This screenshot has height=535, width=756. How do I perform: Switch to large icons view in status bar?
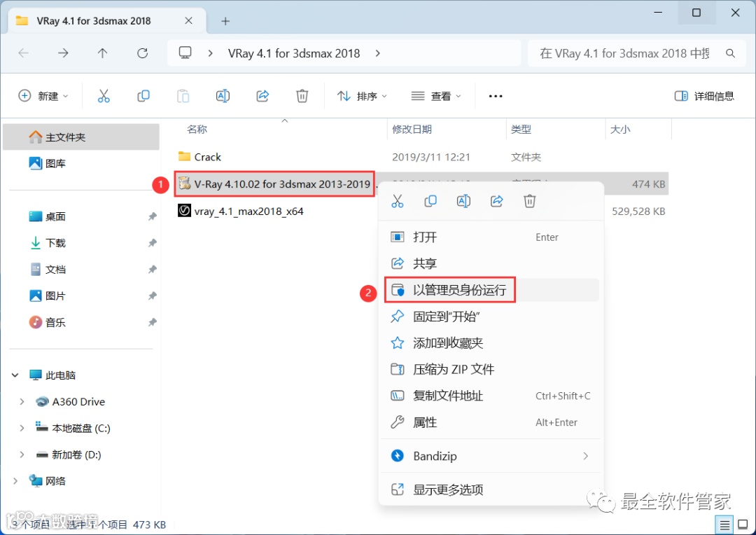pos(743,525)
